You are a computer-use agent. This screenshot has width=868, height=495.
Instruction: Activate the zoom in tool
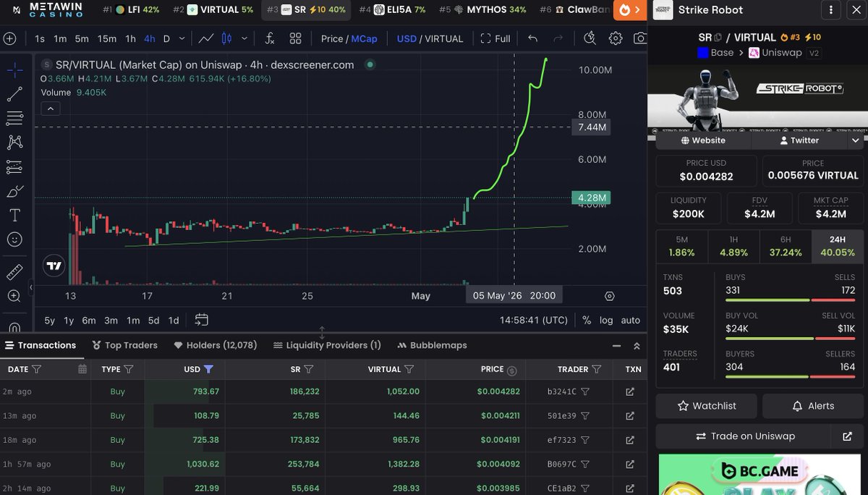[14, 296]
